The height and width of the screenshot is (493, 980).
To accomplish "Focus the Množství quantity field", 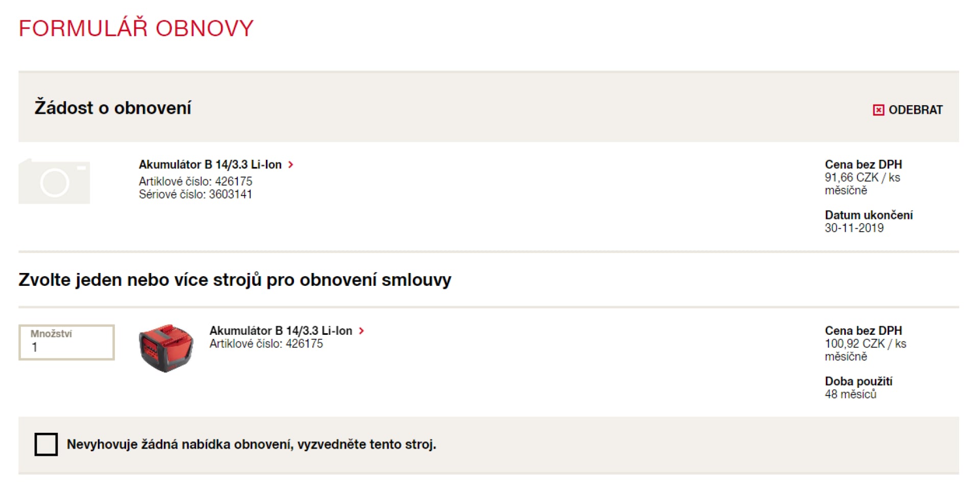I will 66,342.
